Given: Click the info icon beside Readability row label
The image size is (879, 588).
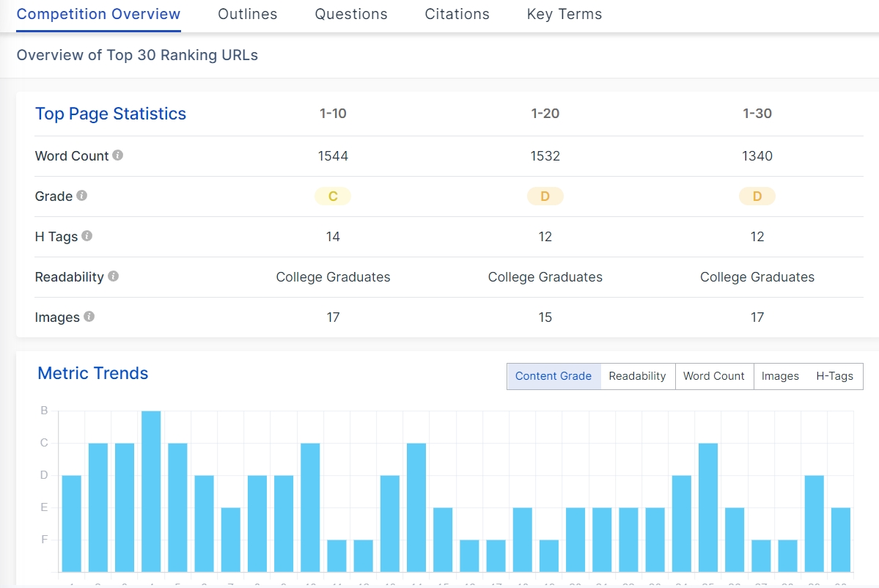Looking at the screenshot, I should point(113,276).
